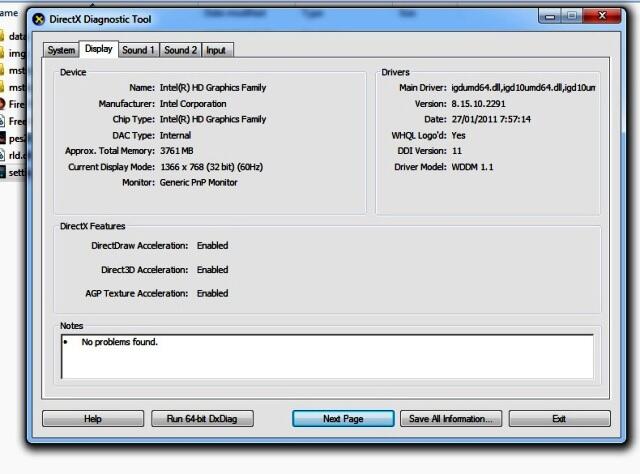Click DAC Type value 'Internal'
640x474 pixels.
pos(175,135)
